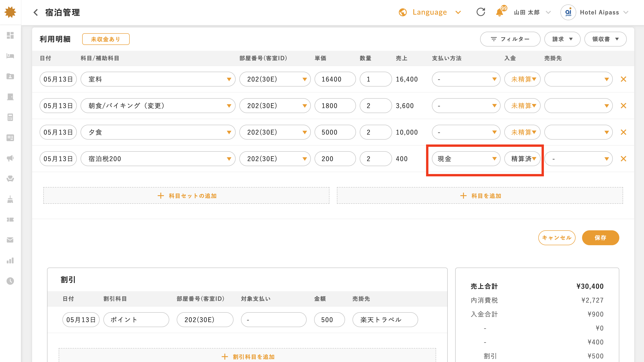Go back with the left chevron arrow
Viewport: 644px width, 362px height.
(x=36, y=12)
